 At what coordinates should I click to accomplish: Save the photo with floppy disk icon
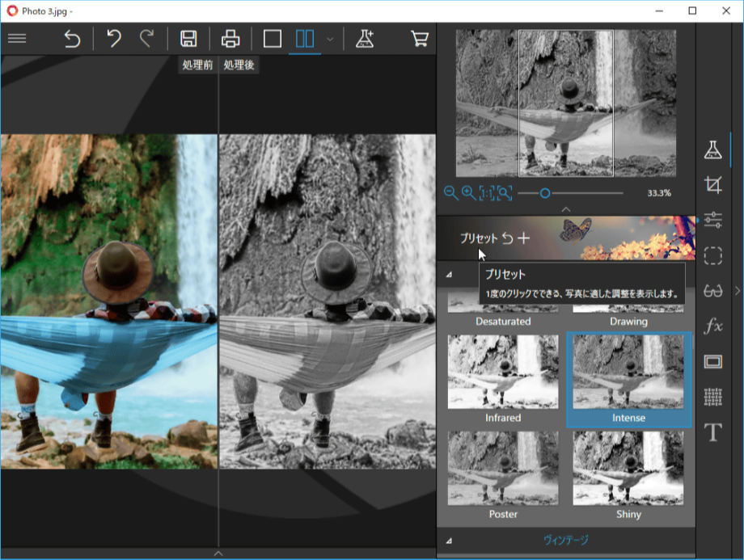188,39
